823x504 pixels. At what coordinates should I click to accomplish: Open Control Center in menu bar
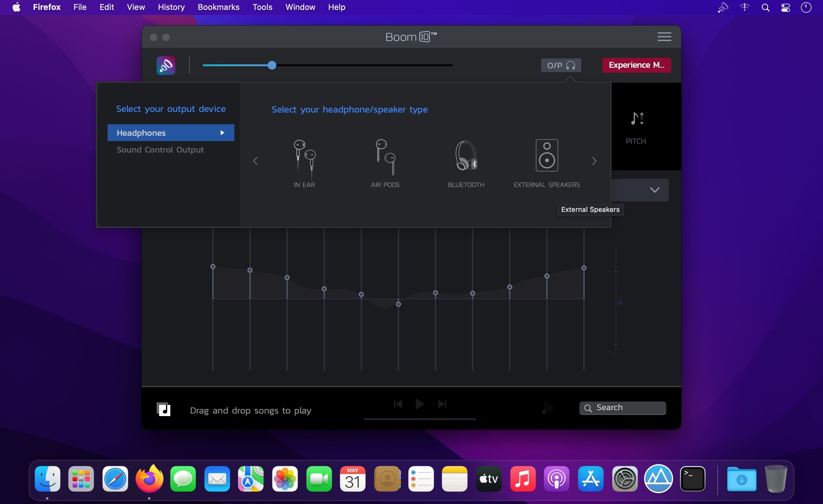pos(786,7)
